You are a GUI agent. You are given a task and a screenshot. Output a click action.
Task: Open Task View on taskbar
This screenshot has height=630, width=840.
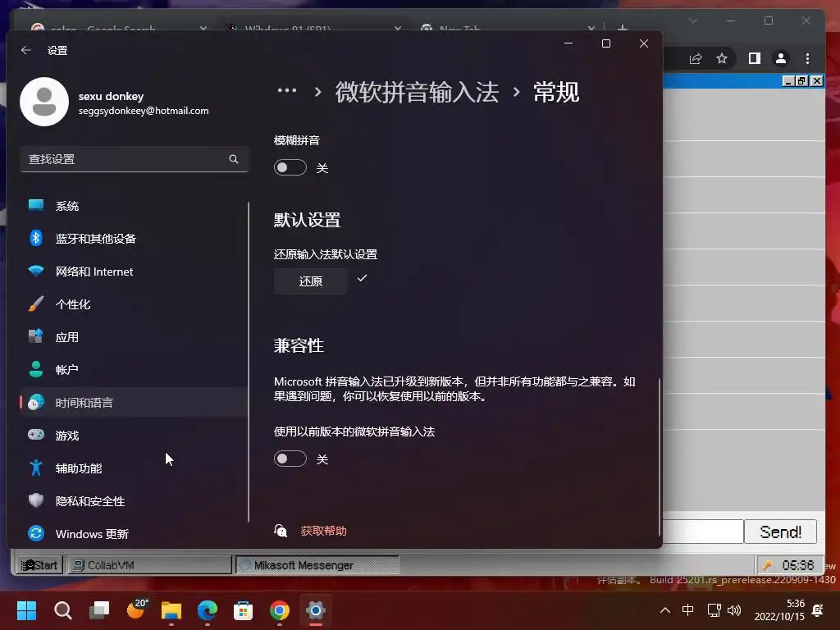99,610
